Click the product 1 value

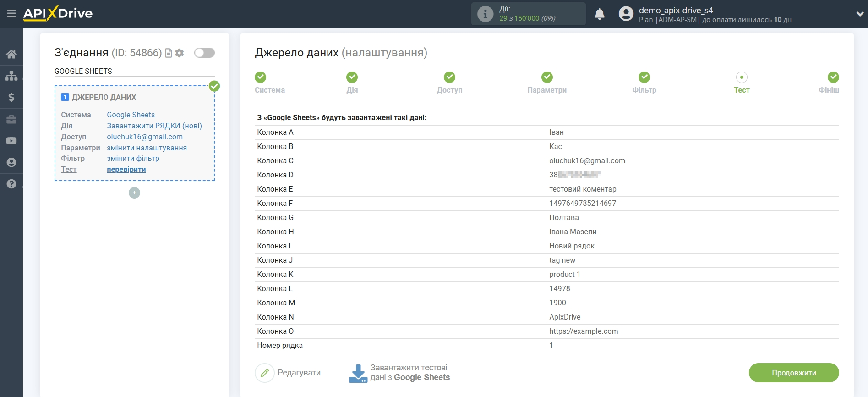pyautogui.click(x=565, y=274)
